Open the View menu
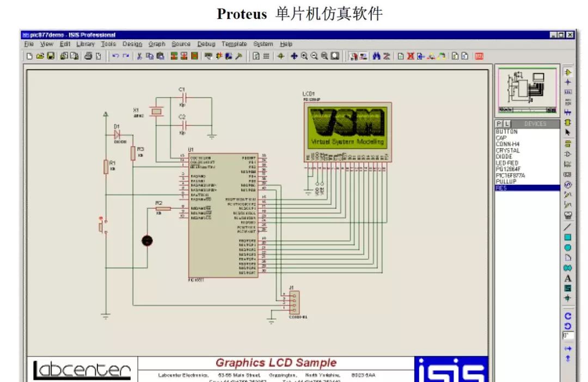 tap(46, 44)
